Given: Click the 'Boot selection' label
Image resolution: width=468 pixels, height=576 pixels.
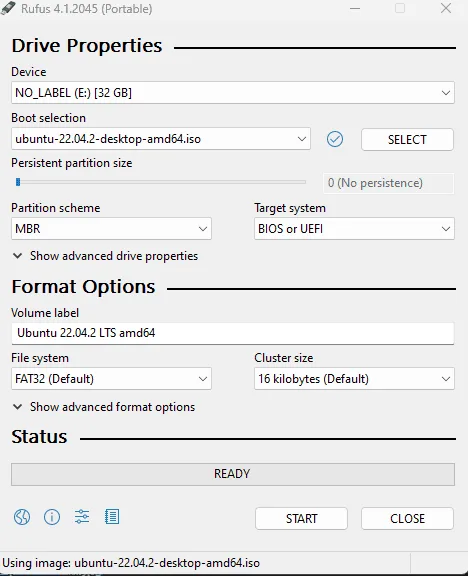Looking at the screenshot, I should tap(48, 118).
